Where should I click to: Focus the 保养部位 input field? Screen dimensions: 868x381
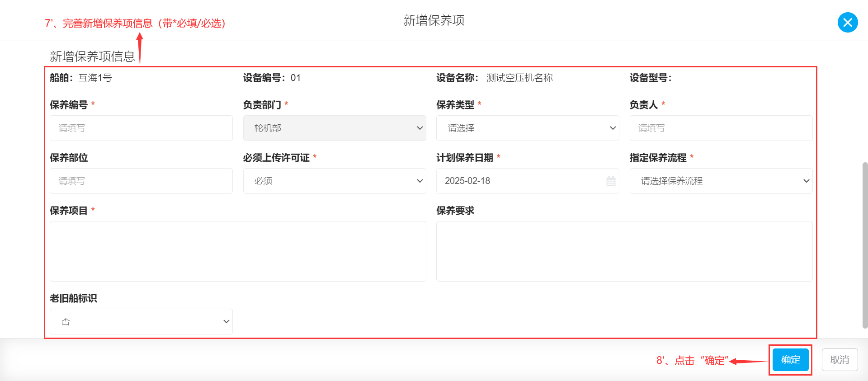click(x=141, y=181)
